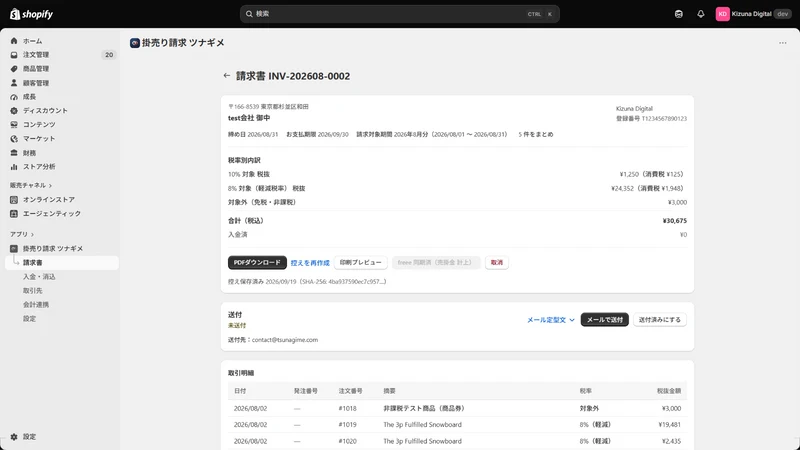
Task: Click order number #1019
Action: pyautogui.click(x=347, y=424)
